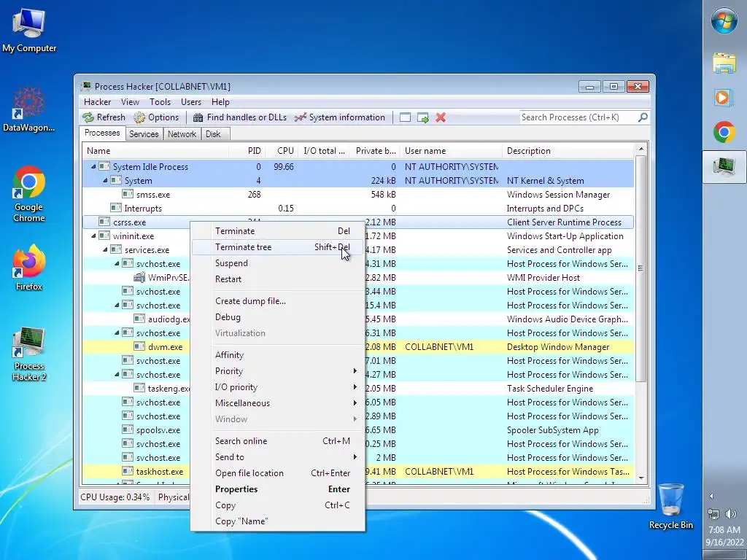Click the network tray icon

pos(713,514)
